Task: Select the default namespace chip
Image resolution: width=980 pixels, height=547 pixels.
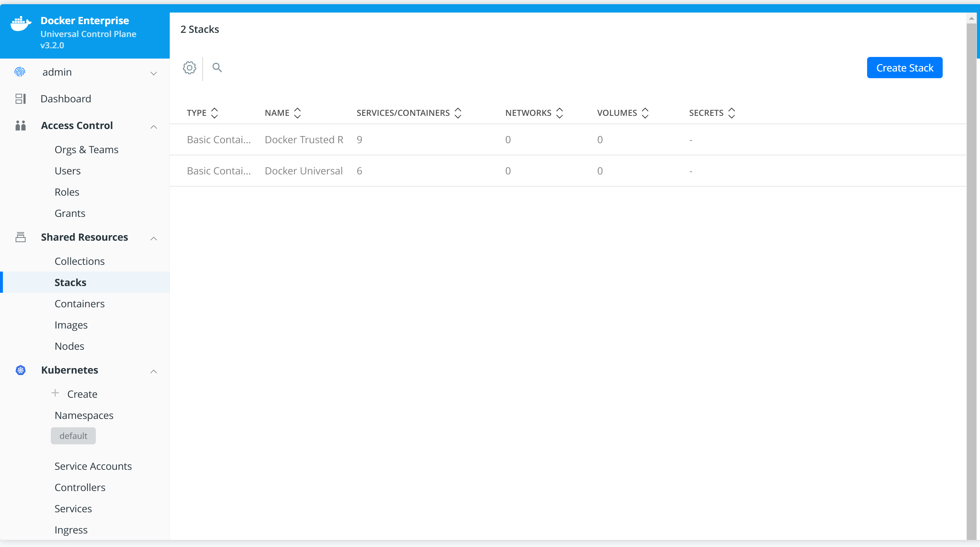Action: [x=73, y=435]
